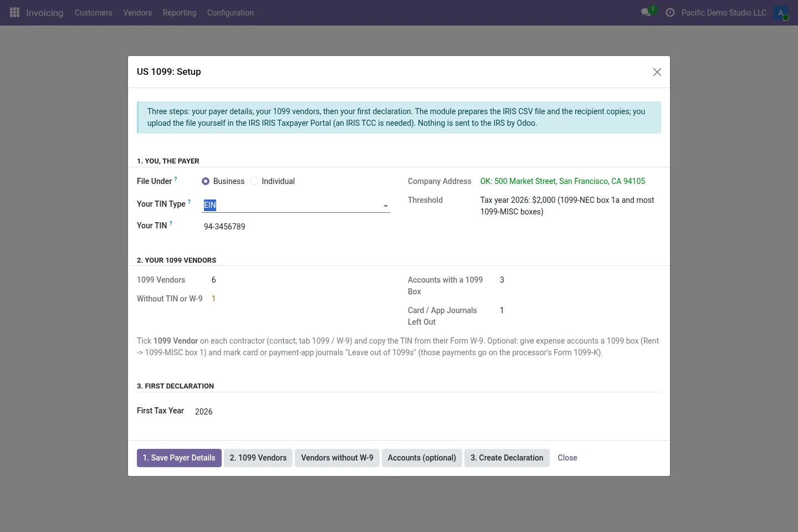Show the Your TIN Type help question mark
Image resolution: width=798 pixels, height=532 pixels.
pyautogui.click(x=189, y=201)
